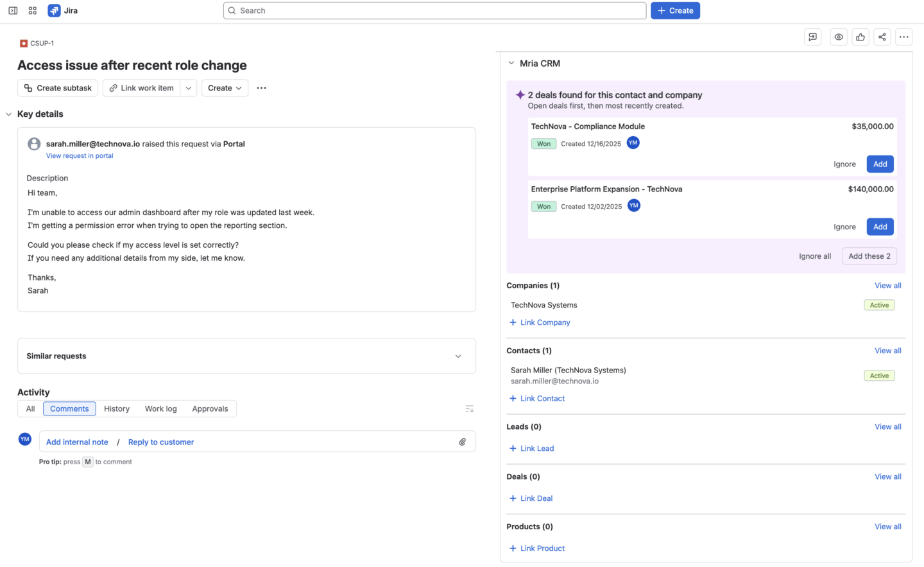Select the Comments activity tab

(x=69, y=409)
